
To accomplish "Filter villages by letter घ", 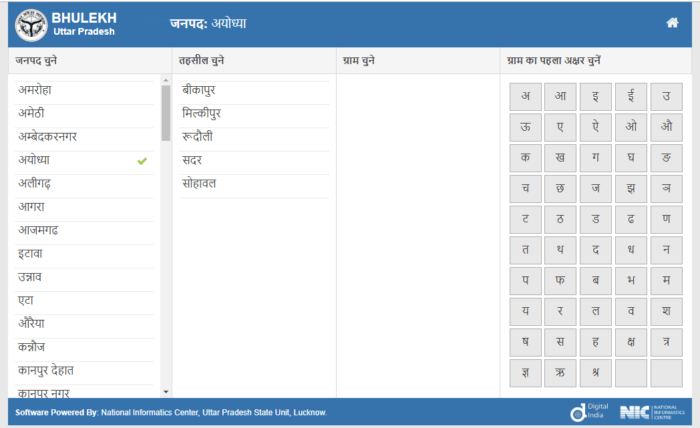I will [631, 158].
